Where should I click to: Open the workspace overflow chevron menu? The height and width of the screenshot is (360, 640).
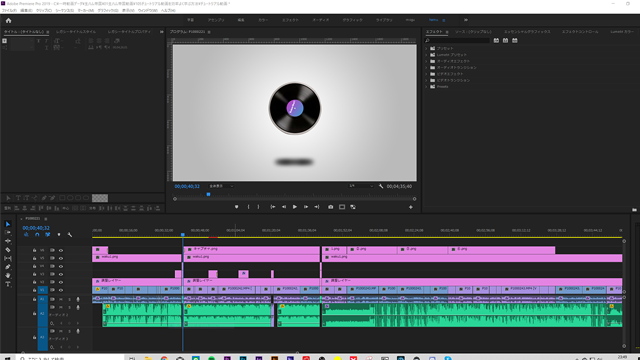coord(466,20)
